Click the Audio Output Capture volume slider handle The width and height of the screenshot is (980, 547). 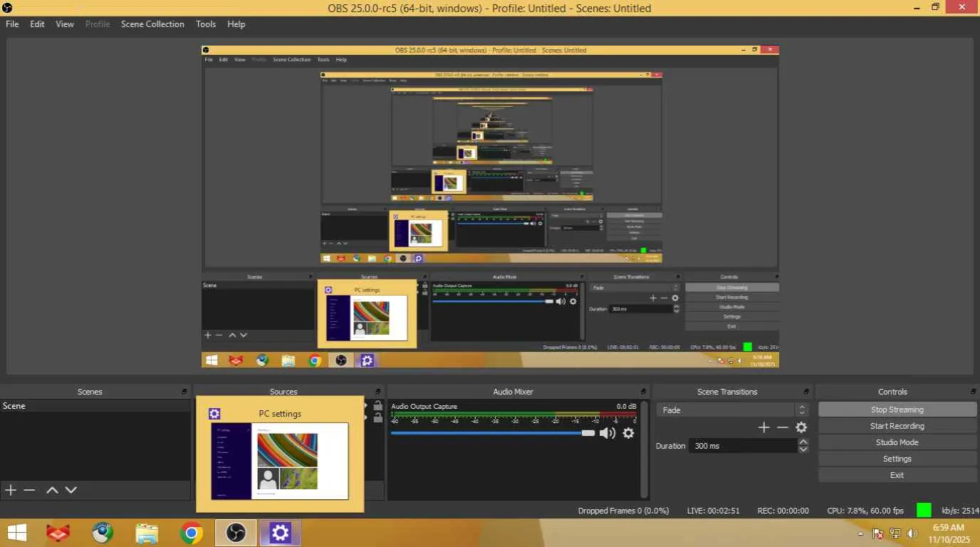tap(588, 433)
